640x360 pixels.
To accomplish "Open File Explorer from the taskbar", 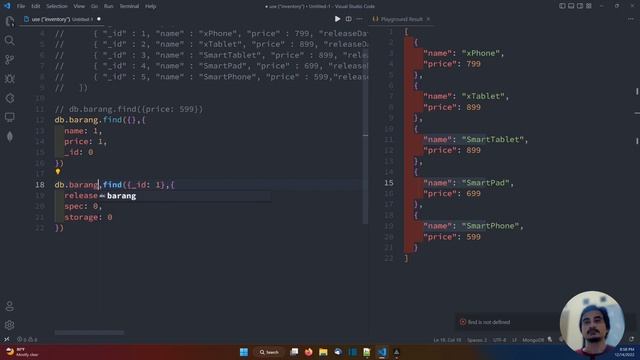I will (323, 352).
